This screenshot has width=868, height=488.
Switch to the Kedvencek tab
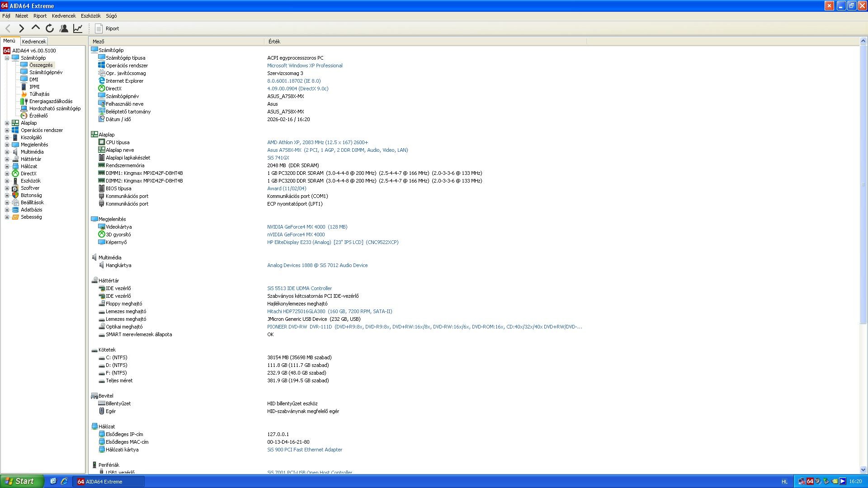pyautogui.click(x=34, y=41)
